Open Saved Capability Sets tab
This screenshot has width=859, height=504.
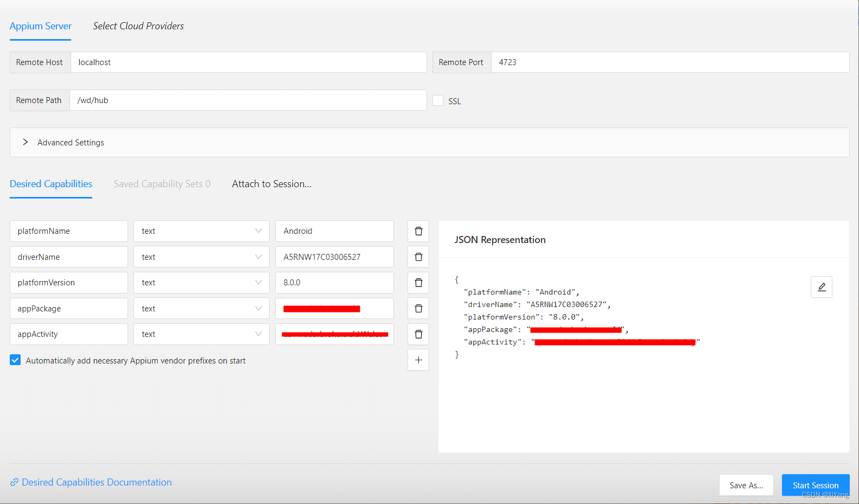pos(162,184)
